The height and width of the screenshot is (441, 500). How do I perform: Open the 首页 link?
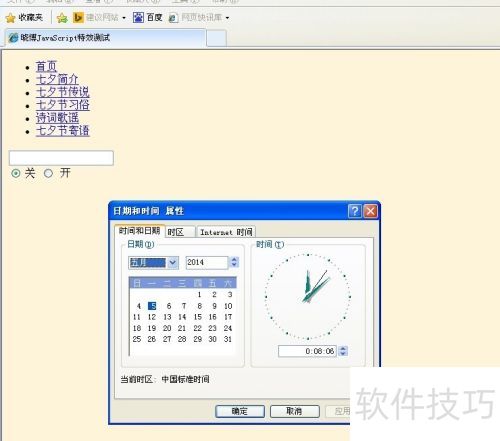46,66
